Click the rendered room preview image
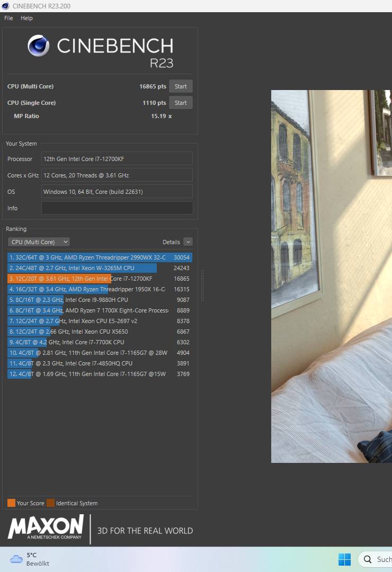 tap(332, 276)
